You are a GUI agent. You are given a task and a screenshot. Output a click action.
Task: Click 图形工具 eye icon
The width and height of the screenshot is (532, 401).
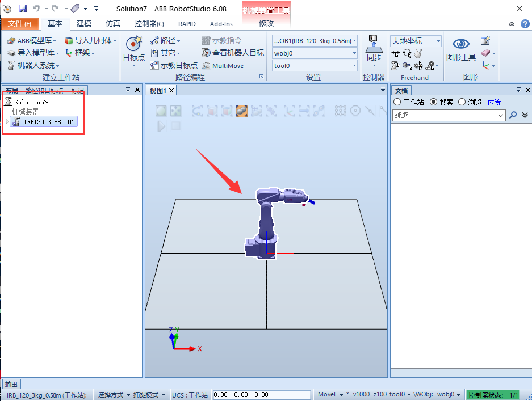tap(461, 44)
